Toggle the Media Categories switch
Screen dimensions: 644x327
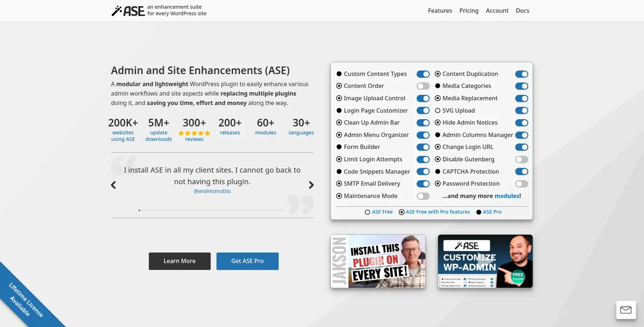[x=522, y=86]
